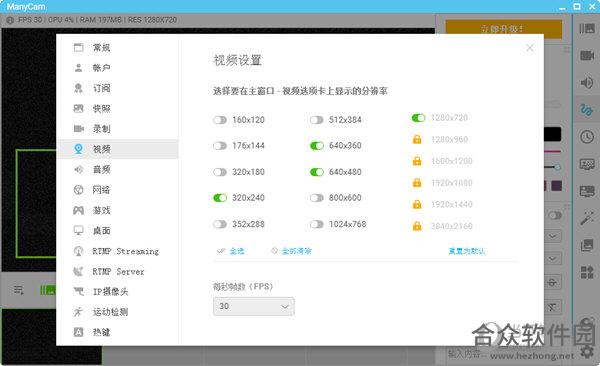
Task: Click the lock icon for 1600x1200
Action: [x=417, y=161]
